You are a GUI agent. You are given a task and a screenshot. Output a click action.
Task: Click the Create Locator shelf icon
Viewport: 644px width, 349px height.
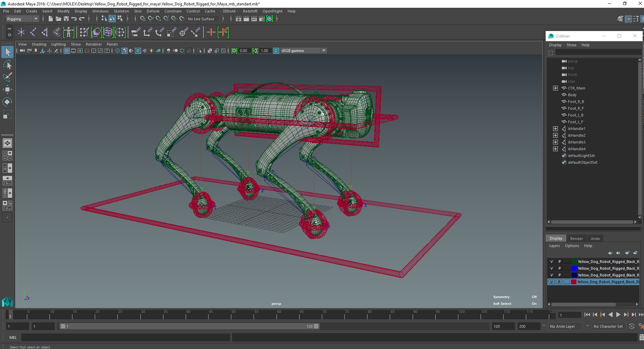coord(21,32)
